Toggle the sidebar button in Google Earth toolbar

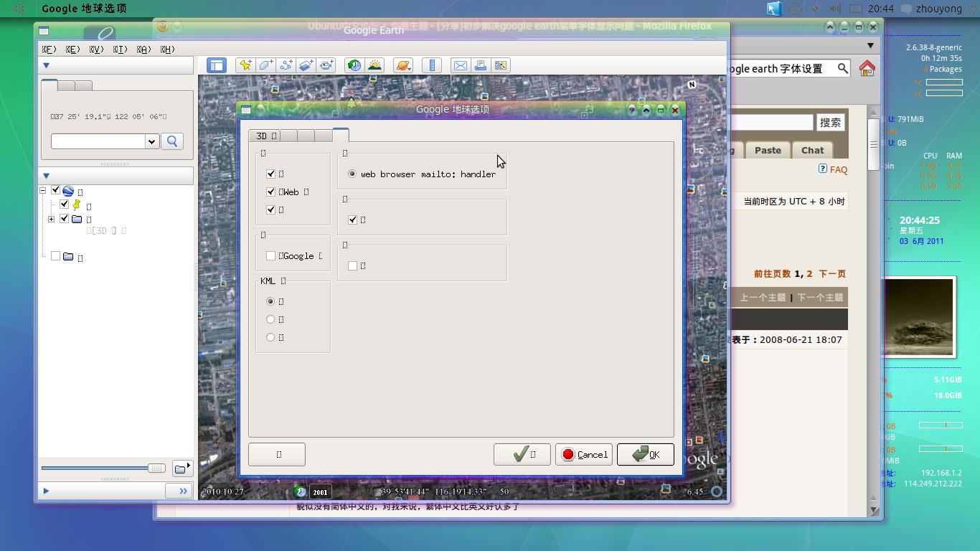216,65
